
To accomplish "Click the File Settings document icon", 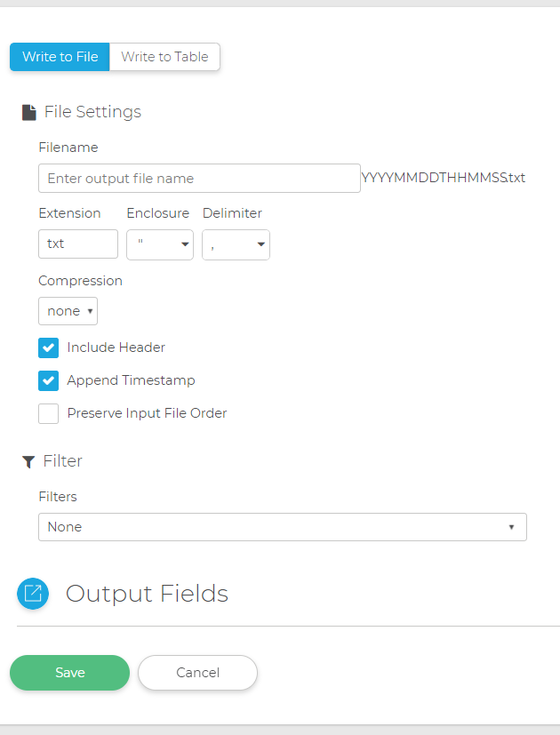I will pyautogui.click(x=29, y=113).
